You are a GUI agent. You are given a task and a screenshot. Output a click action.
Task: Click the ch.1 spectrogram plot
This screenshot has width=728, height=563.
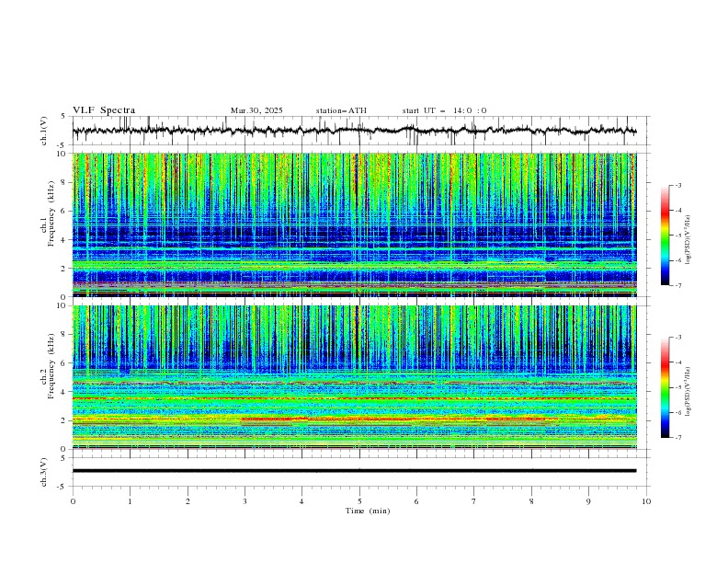(355, 224)
